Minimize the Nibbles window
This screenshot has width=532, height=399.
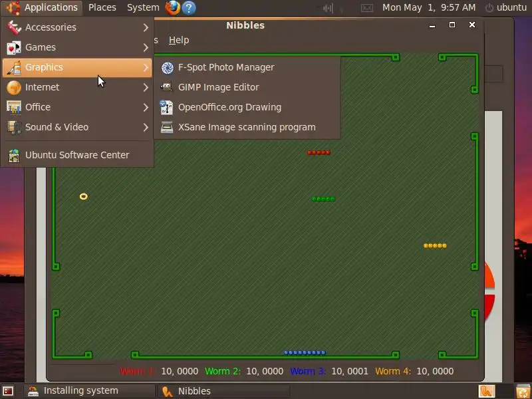click(x=432, y=25)
